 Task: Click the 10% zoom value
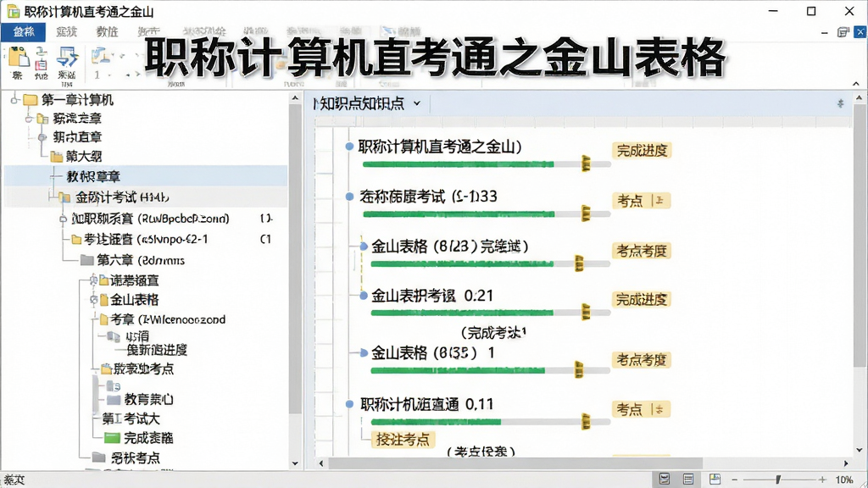[x=844, y=480]
